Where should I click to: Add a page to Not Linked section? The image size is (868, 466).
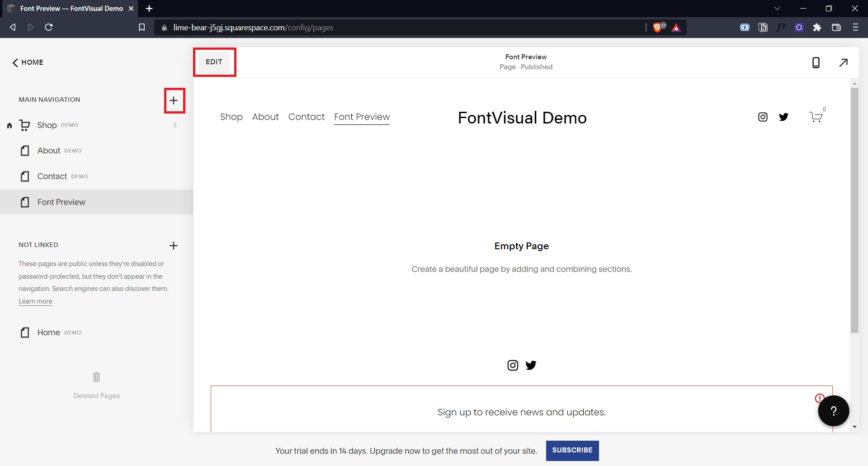click(x=174, y=245)
